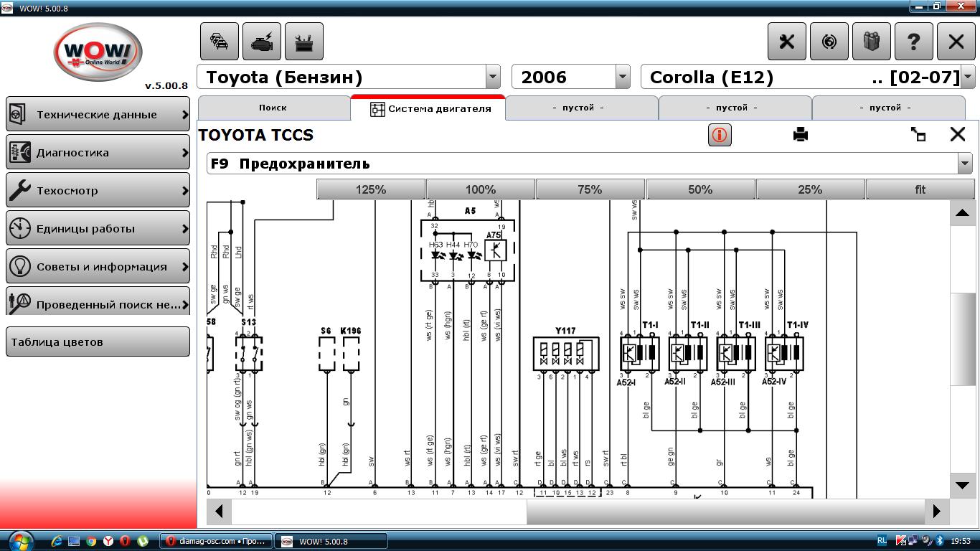Click the WOW! Online World logo
The image size is (980, 551).
click(x=98, y=52)
